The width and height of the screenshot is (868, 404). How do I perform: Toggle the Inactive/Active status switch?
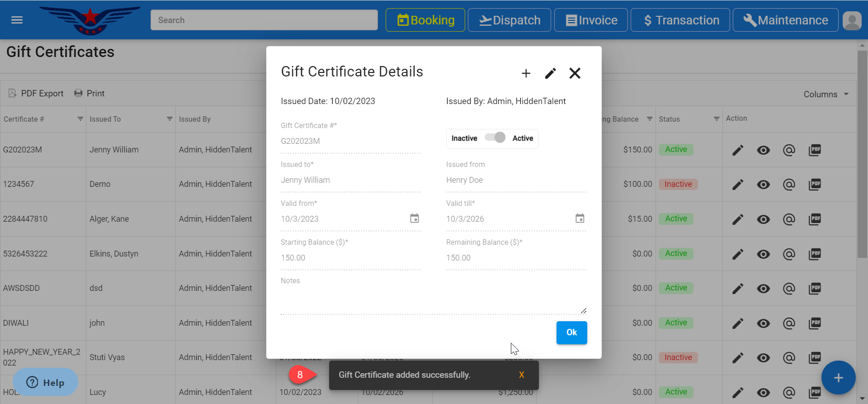point(495,138)
